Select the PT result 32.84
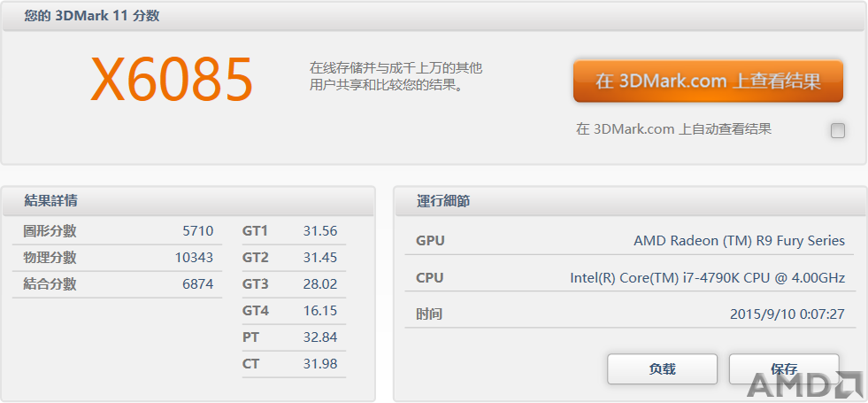 tap(320, 337)
